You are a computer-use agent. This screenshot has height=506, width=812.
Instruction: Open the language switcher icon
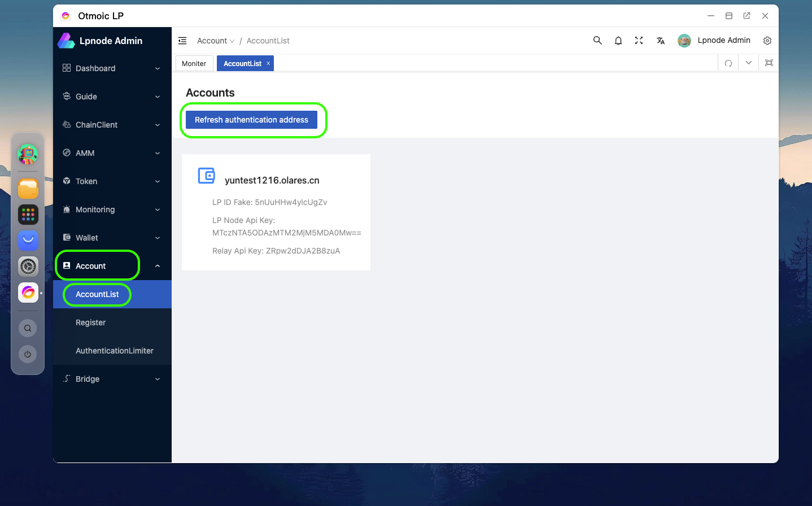[x=660, y=40]
